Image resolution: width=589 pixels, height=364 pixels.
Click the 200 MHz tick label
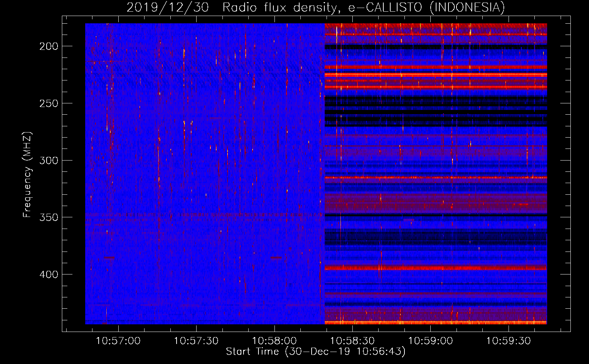pyautogui.click(x=48, y=46)
